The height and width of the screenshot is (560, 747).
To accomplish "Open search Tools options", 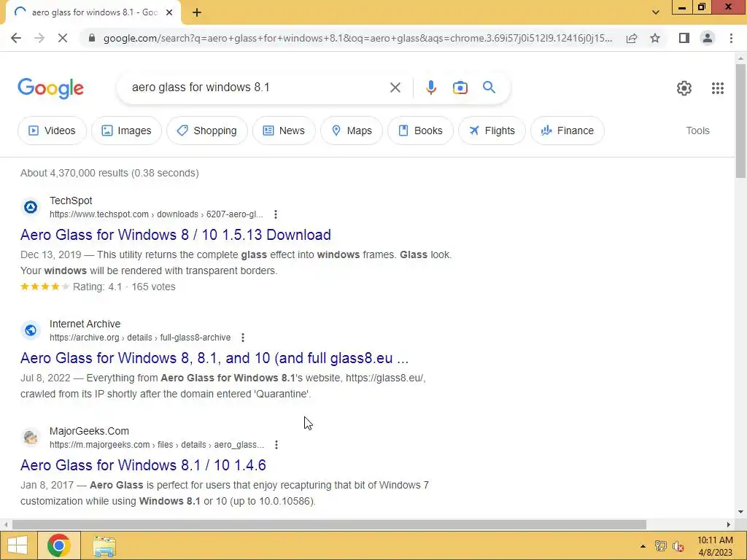I will [x=697, y=131].
